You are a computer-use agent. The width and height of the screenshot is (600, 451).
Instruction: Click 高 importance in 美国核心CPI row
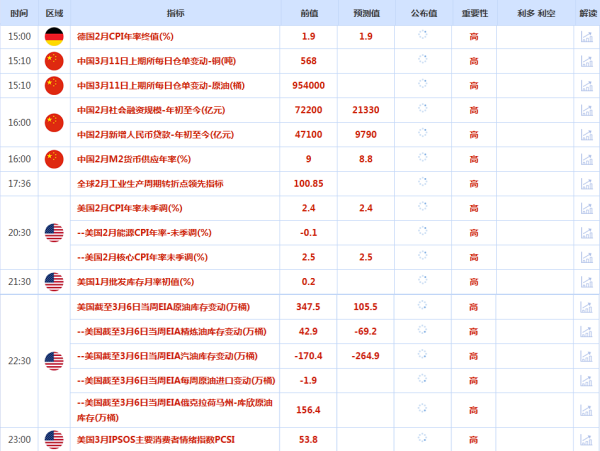(x=474, y=257)
